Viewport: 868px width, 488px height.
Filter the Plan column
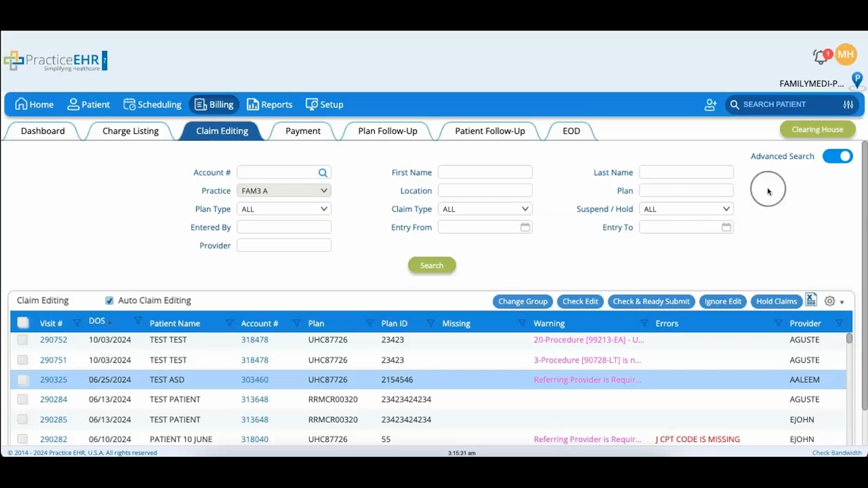pos(370,323)
